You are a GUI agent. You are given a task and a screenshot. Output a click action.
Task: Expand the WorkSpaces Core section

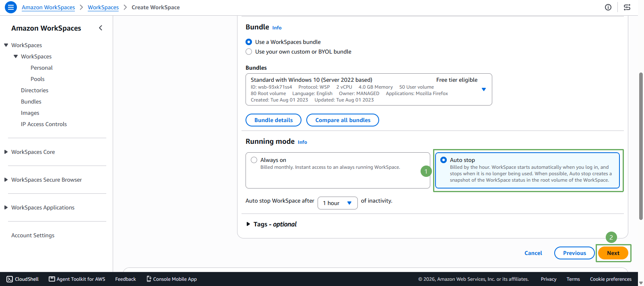6,152
